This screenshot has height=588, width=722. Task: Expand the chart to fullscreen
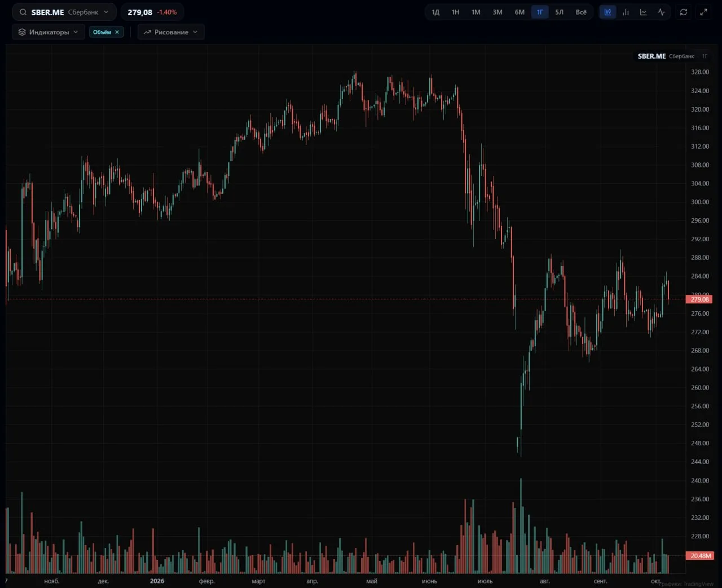click(x=703, y=12)
